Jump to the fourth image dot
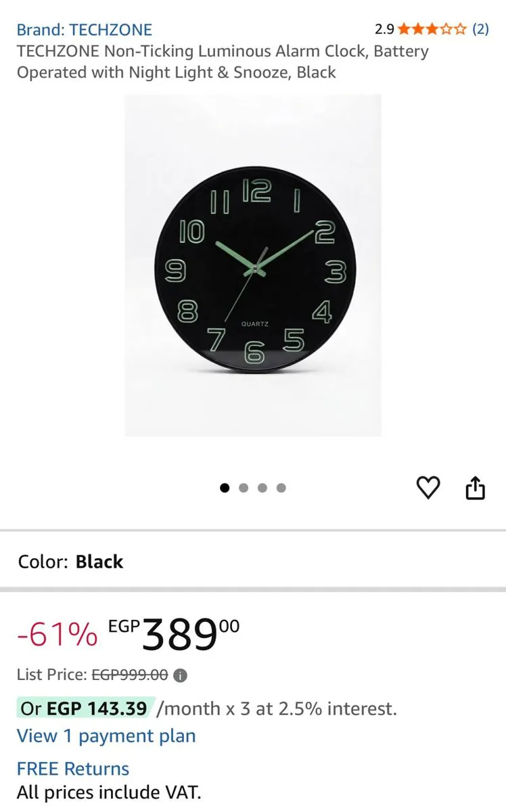The image size is (506, 812). 281,488
